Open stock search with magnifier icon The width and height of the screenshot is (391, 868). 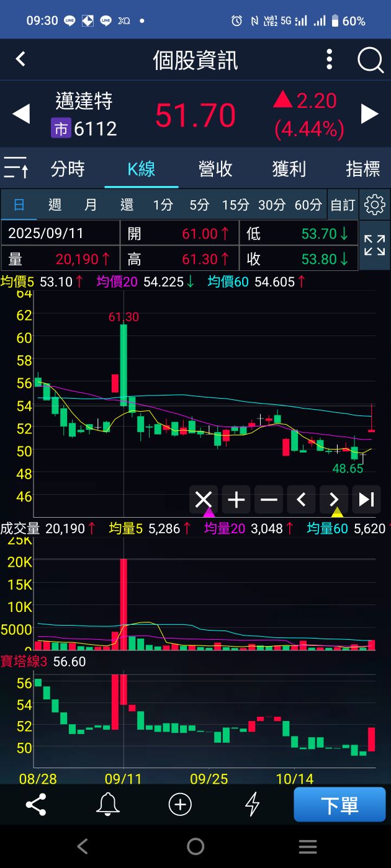(370, 60)
